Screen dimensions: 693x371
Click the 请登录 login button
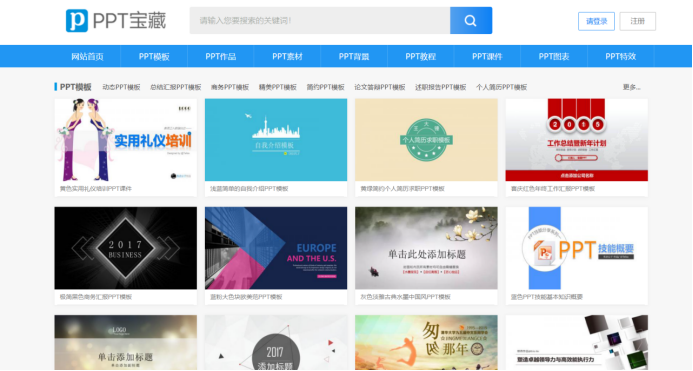tap(596, 21)
